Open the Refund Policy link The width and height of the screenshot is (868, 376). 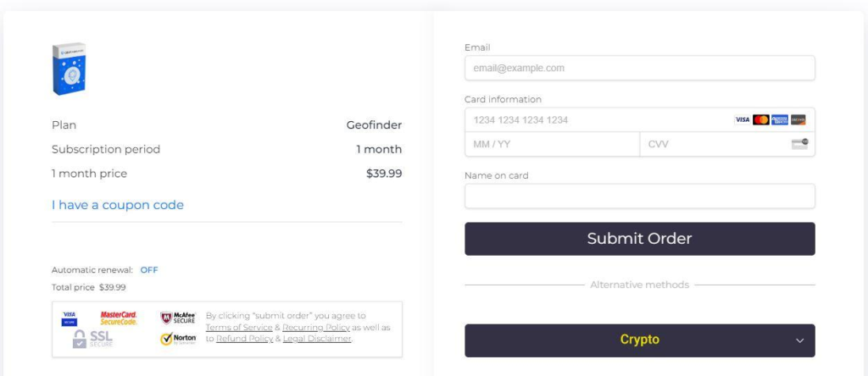click(x=245, y=339)
